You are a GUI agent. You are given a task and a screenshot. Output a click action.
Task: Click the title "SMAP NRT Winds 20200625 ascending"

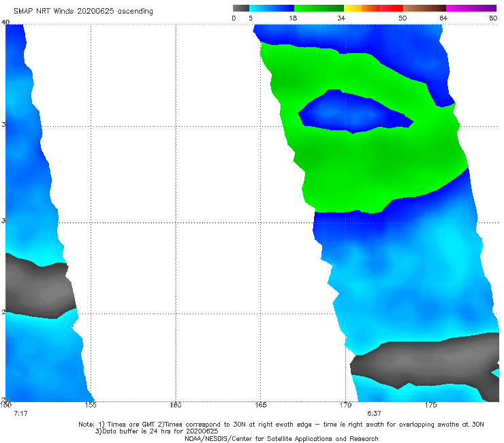tap(83, 12)
